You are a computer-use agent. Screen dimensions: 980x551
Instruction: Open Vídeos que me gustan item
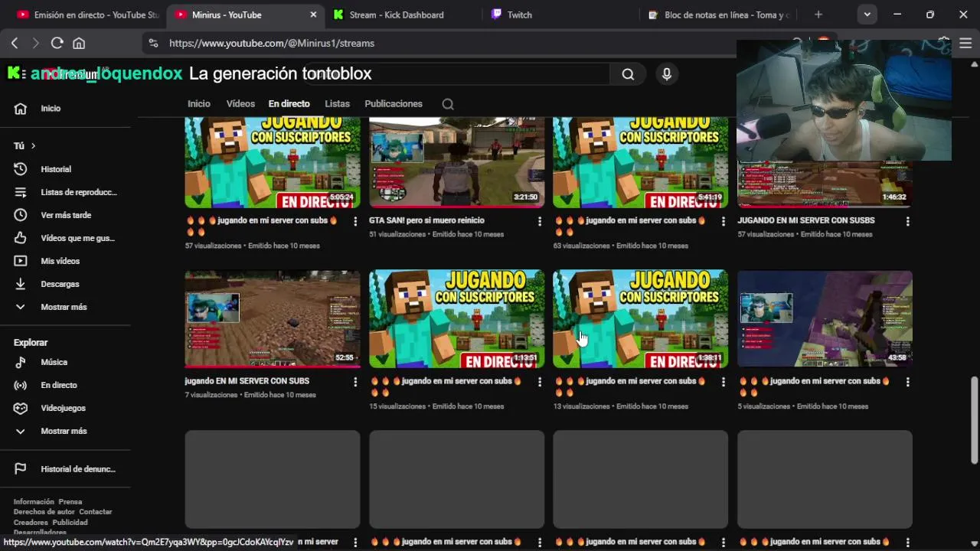tap(65, 238)
